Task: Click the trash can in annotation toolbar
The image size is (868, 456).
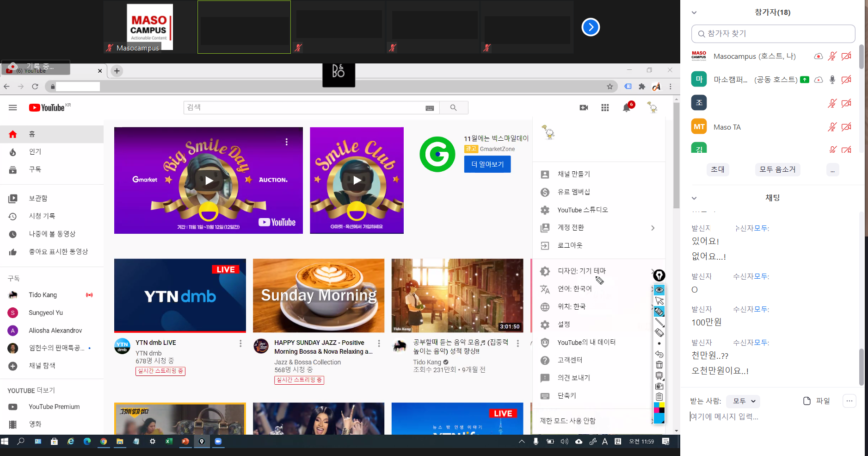Action: click(x=659, y=365)
